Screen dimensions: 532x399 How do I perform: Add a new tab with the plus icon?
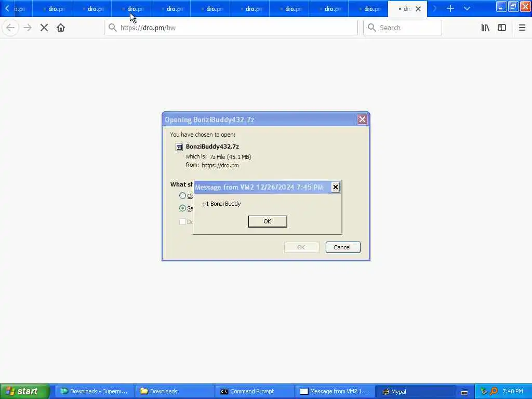pyautogui.click(x=450, y=8)
